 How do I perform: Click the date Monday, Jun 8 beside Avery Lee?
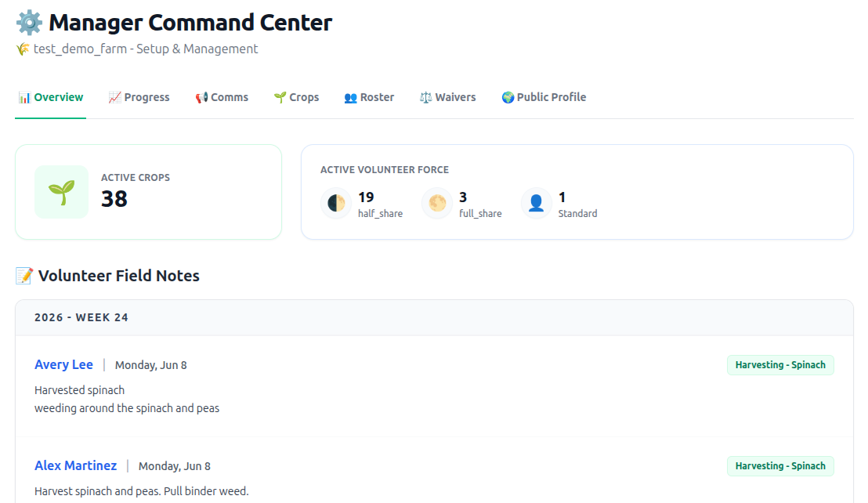[150, 365]
